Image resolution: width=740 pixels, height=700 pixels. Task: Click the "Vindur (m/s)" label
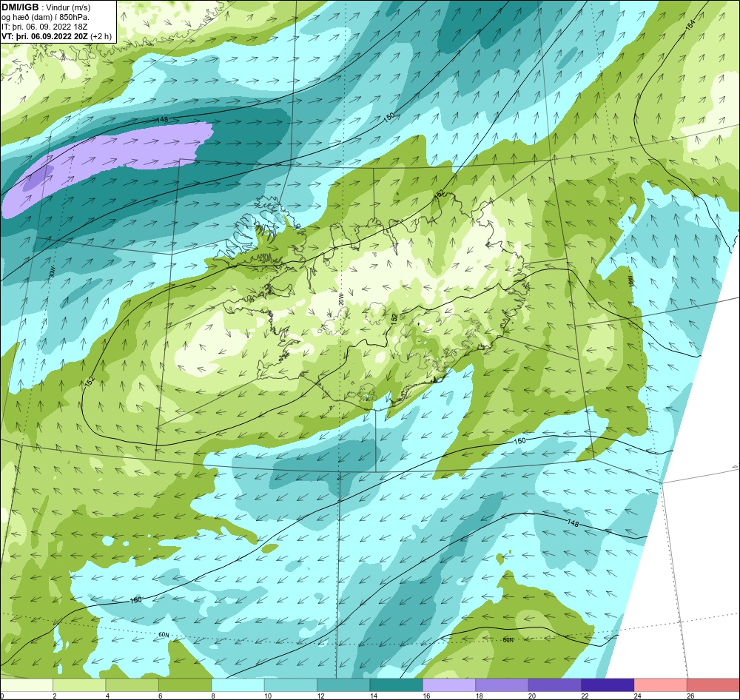click(x=68, y=7)
